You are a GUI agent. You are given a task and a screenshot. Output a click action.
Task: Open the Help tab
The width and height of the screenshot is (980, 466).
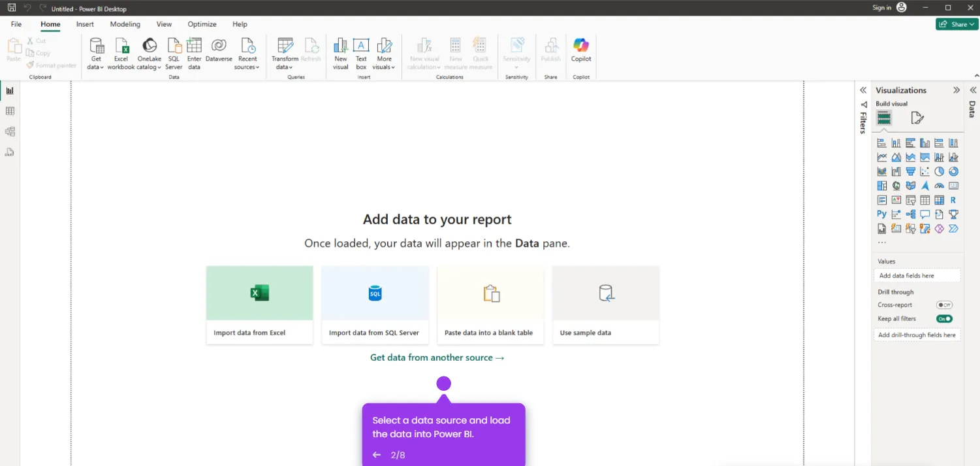[x=240, y=24]
